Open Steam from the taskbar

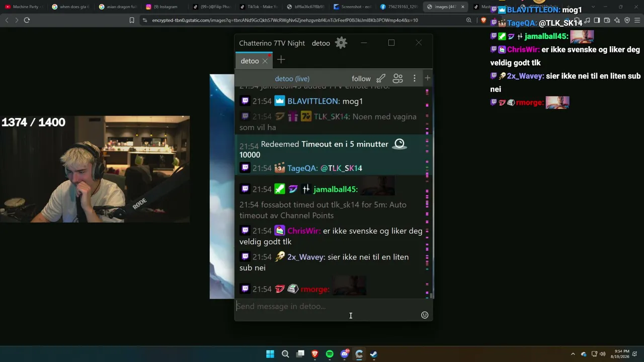pos(373,354)
